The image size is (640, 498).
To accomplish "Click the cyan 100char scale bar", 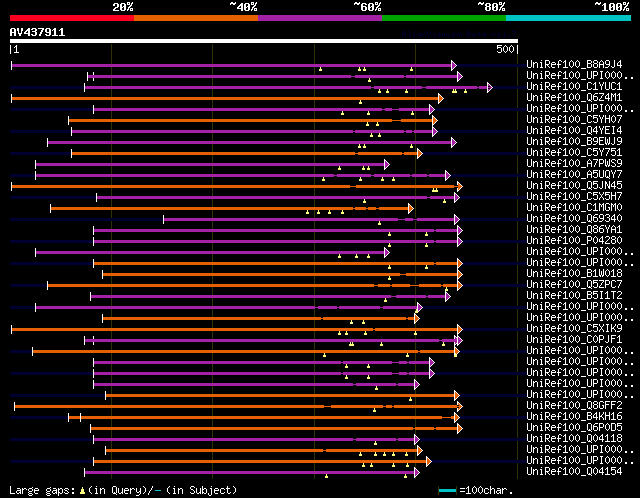I will point(447,490).
